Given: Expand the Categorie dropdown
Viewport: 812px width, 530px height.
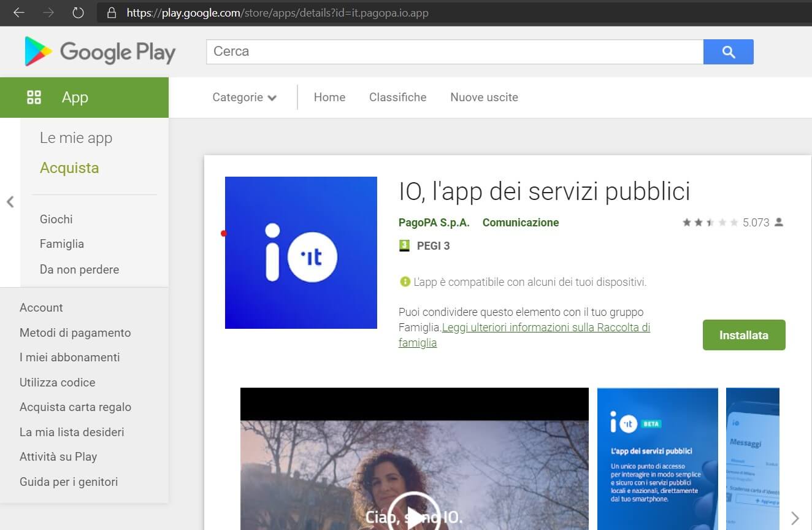Looking at the screenshot, I should 244,98.
